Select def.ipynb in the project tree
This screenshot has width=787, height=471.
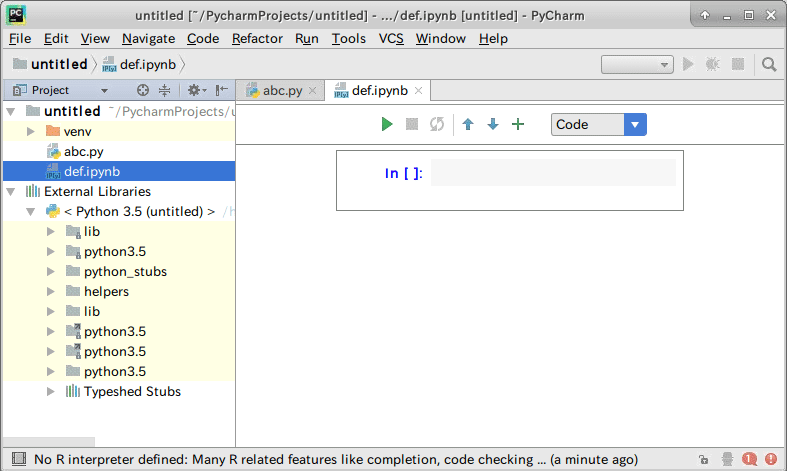(119, 172)
